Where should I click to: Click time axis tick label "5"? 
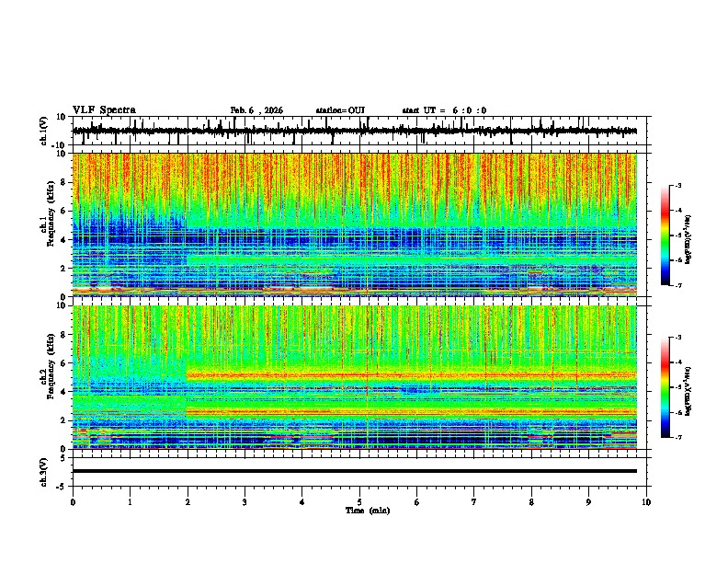(x=359, y=502)
